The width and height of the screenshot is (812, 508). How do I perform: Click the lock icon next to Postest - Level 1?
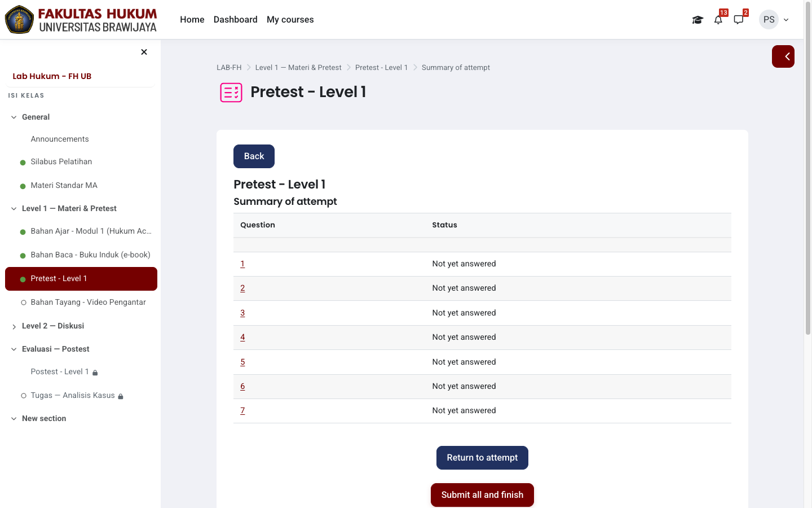[x=95, y=373]
